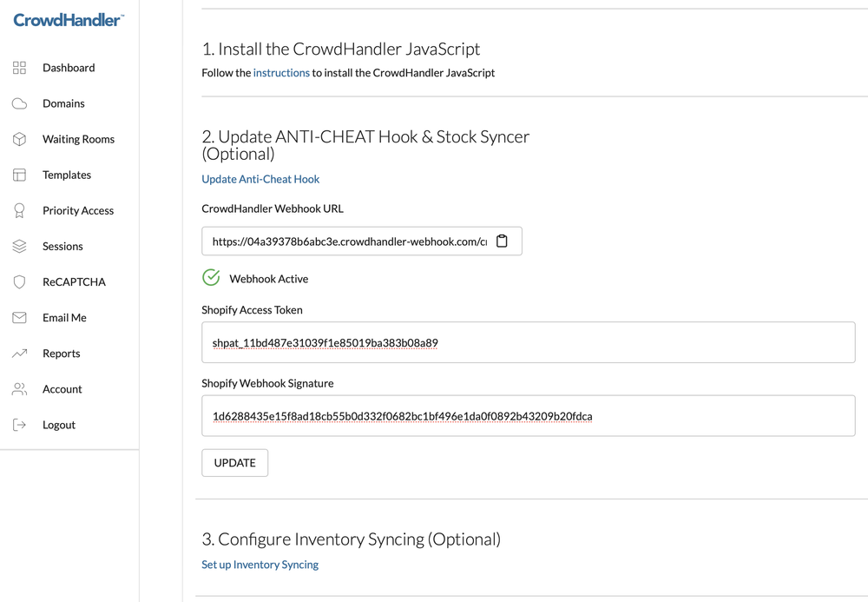The image size is (868, 602).
Task: Click the ReCAPTCHA shield icon
Action: [x=19, y=282]
